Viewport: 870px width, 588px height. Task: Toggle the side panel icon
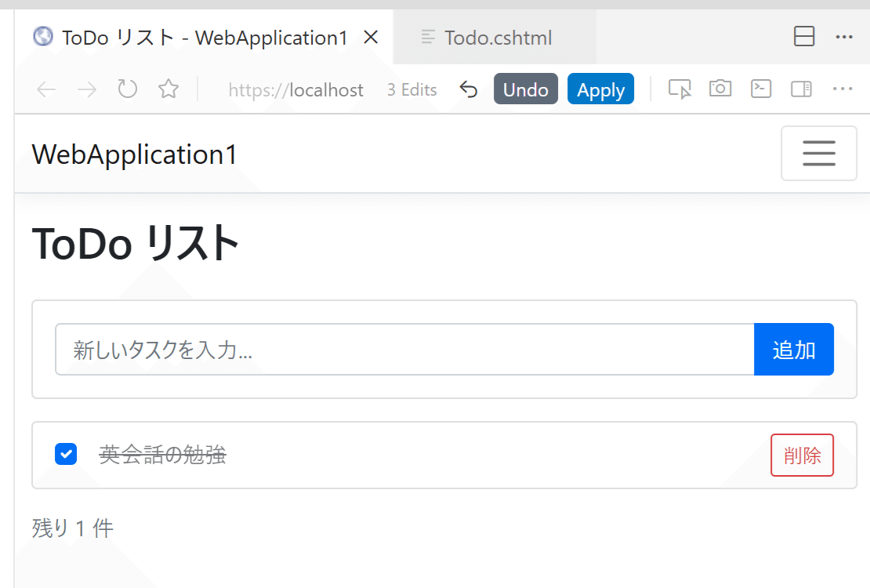pos(801,89)
